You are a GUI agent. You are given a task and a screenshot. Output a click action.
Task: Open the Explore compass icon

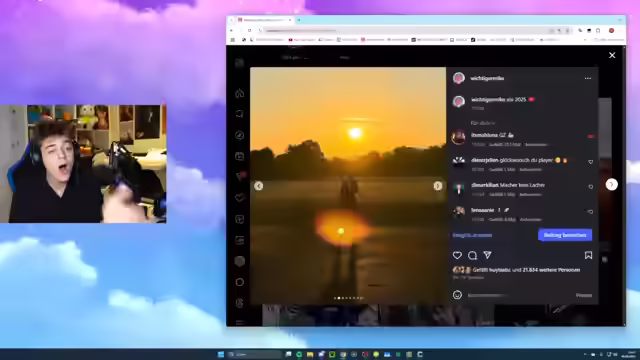pyautogui.click(x=240, y=135)
